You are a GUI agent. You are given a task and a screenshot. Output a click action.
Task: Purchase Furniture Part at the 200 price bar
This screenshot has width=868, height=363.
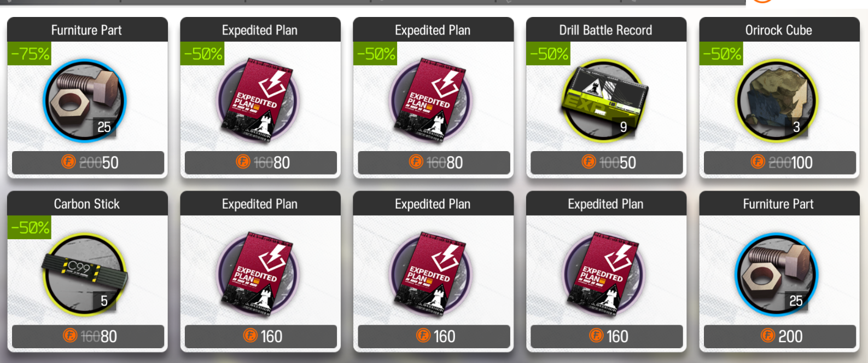click(779, 336)
